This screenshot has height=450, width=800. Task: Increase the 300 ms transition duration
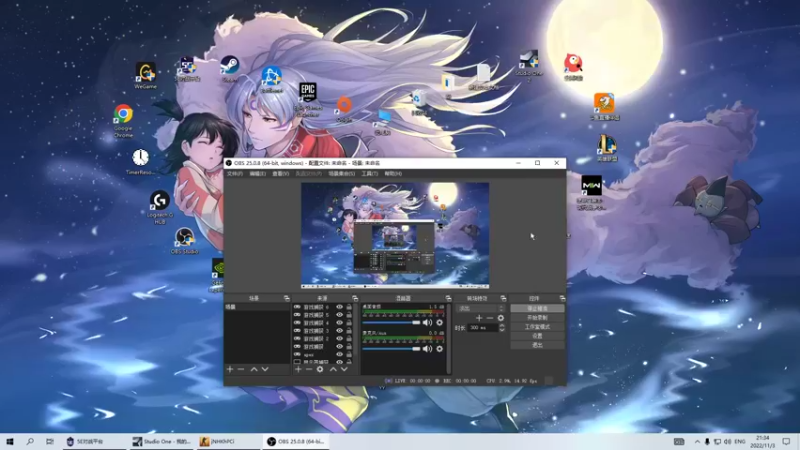tap(502, 326)
